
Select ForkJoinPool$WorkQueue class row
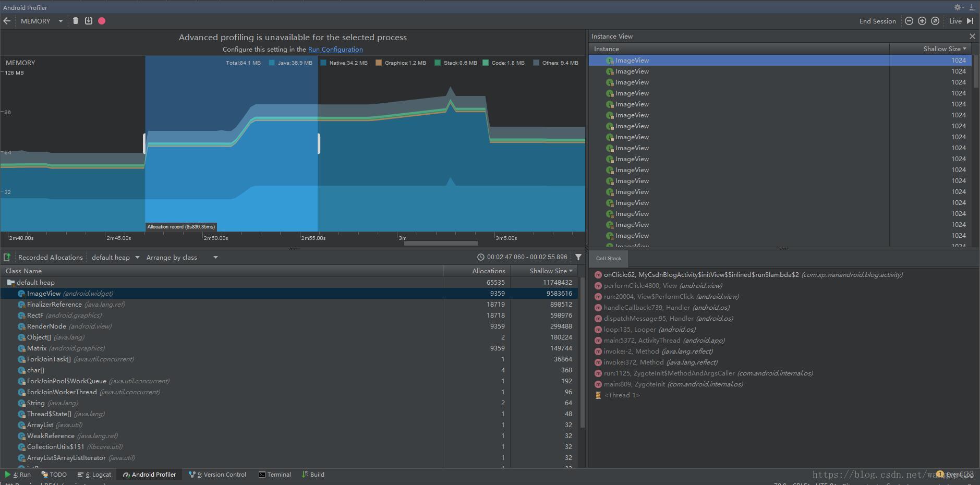click(x=289, y=381)
